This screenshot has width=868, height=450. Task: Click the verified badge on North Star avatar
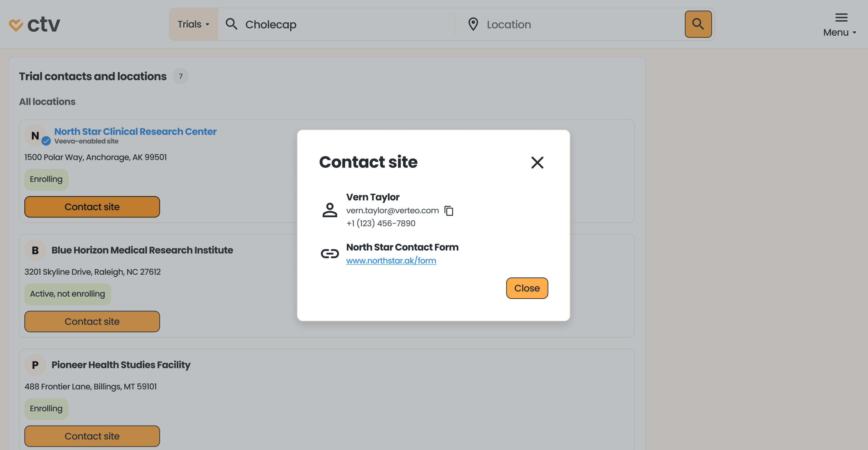pyautogui.click(x=46, y=141)
